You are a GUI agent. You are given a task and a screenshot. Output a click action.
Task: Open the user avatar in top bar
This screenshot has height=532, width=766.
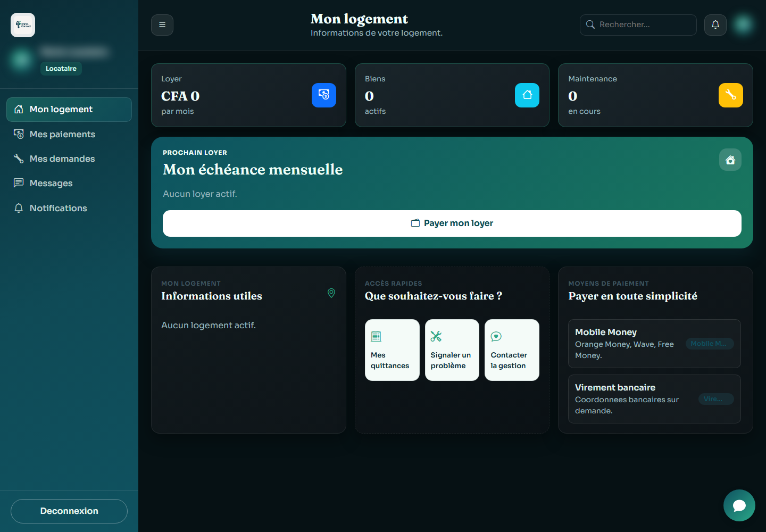[x=743, y=24]
